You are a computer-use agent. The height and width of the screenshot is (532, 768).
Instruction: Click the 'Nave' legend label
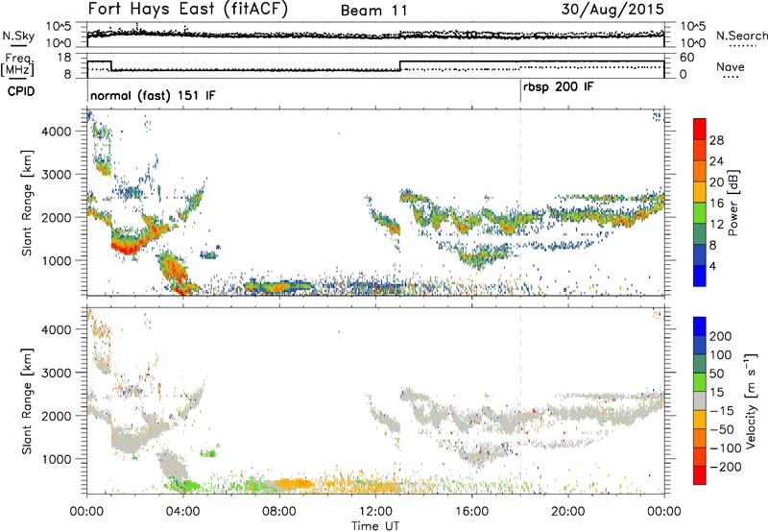click(x=731, y=66)
